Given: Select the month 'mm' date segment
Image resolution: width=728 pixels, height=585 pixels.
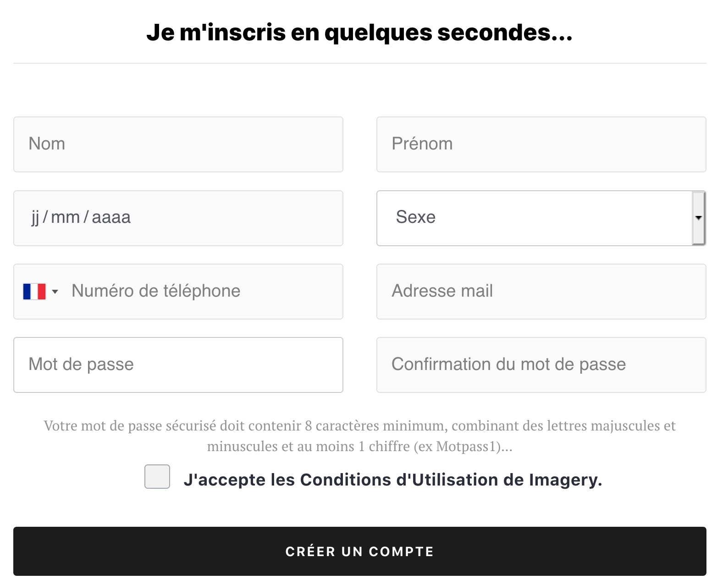Looking at the screenshot, I should (x=65, y=217).
